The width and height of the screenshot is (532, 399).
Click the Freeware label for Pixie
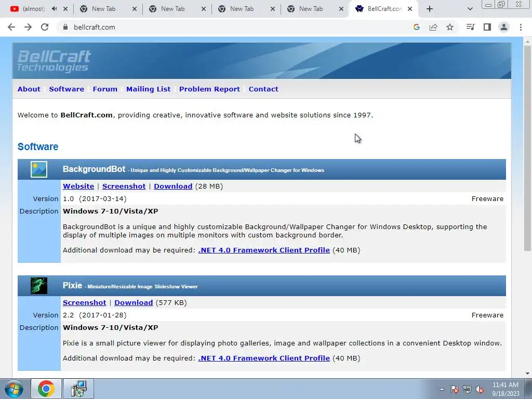point(487,315)
